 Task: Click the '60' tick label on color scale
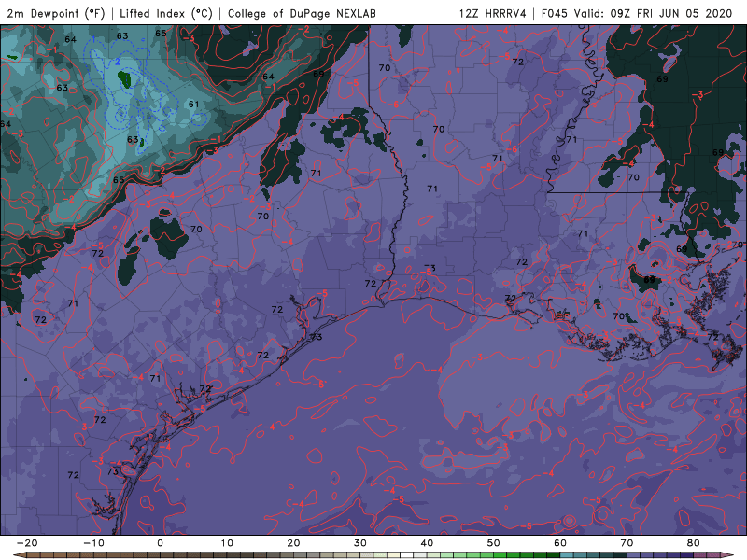[x=560, y=543]
